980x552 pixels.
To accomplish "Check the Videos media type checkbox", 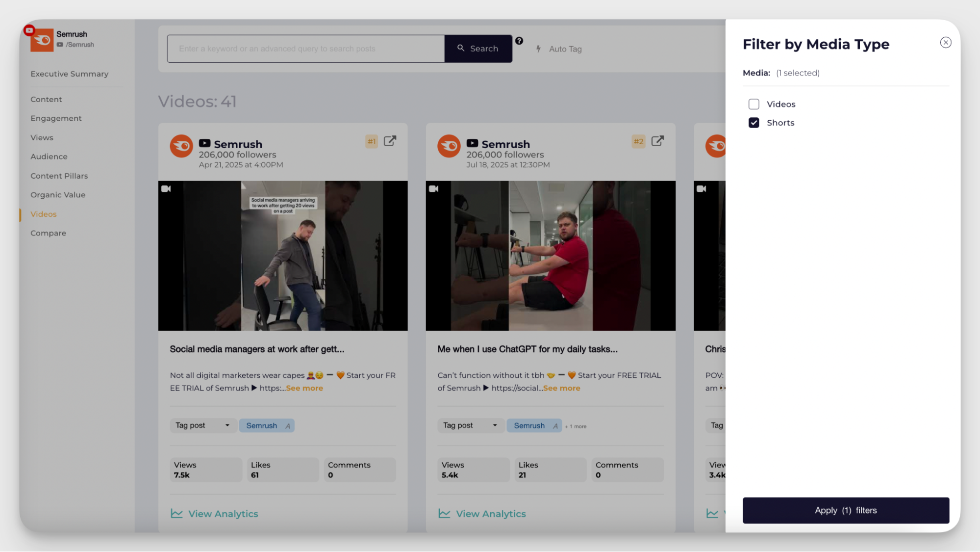I will pos(754,104).
